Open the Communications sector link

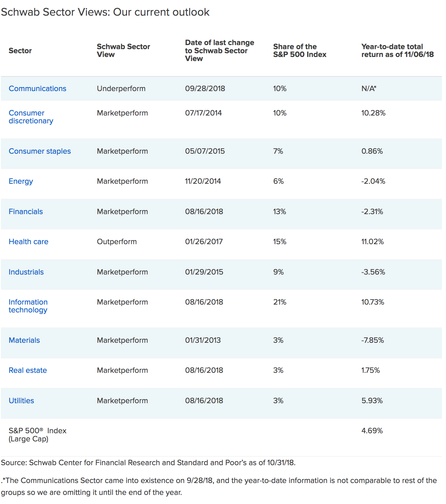pyautogui.click(x=38, y=89)
